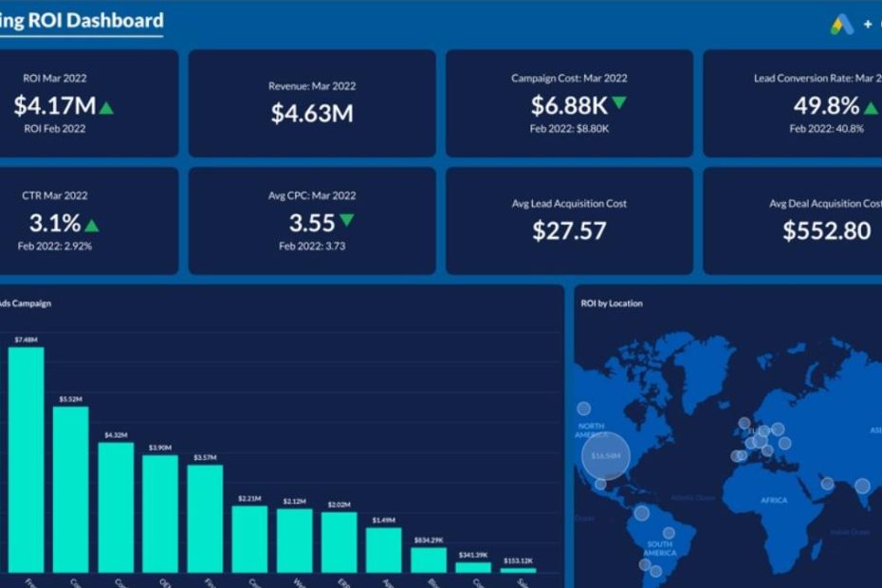Screen dimensions: 882x588
Task: Click the down arrow beside 3.55 Avg CPC
Action: pos(346,220)
